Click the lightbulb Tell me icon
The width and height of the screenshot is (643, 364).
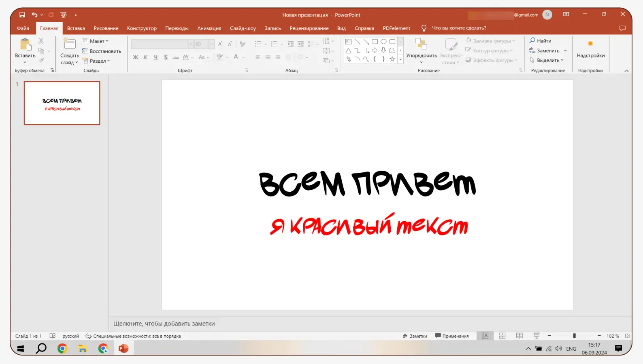point(424,28)
